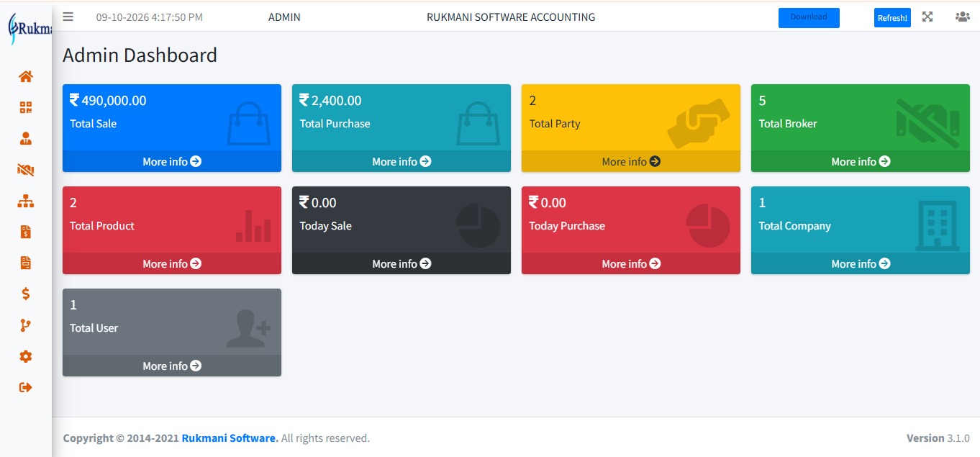Viewport: 980px width, 457px height.
Task: Click the Refresh! button
Action: coord(892,18)
